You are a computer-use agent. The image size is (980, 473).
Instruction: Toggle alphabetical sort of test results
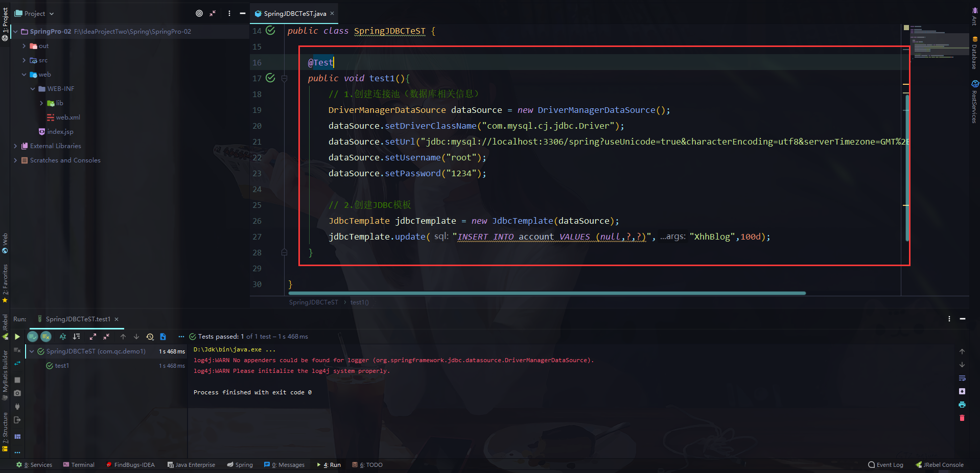coord(63,337)
